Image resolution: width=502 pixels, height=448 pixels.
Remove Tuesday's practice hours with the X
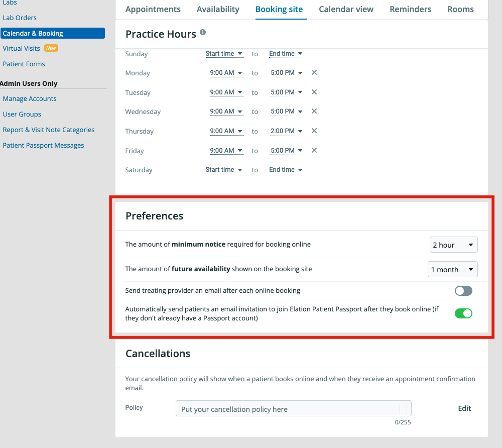point(314,92)
